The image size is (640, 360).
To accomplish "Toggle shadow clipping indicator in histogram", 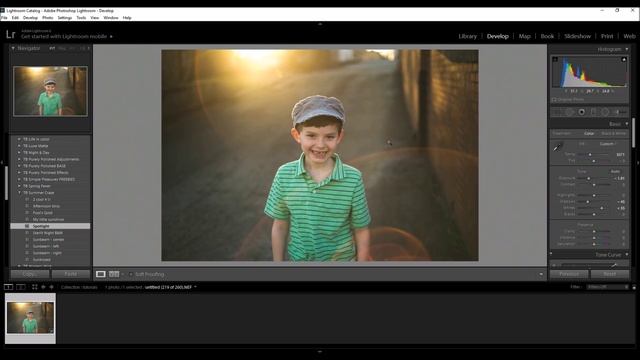I will click(555, 60).
